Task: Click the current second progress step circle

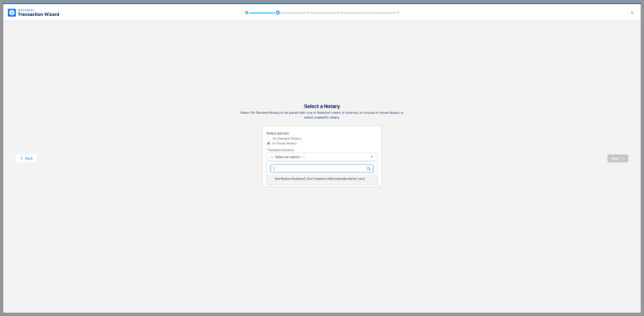Action: coord(277,13)
